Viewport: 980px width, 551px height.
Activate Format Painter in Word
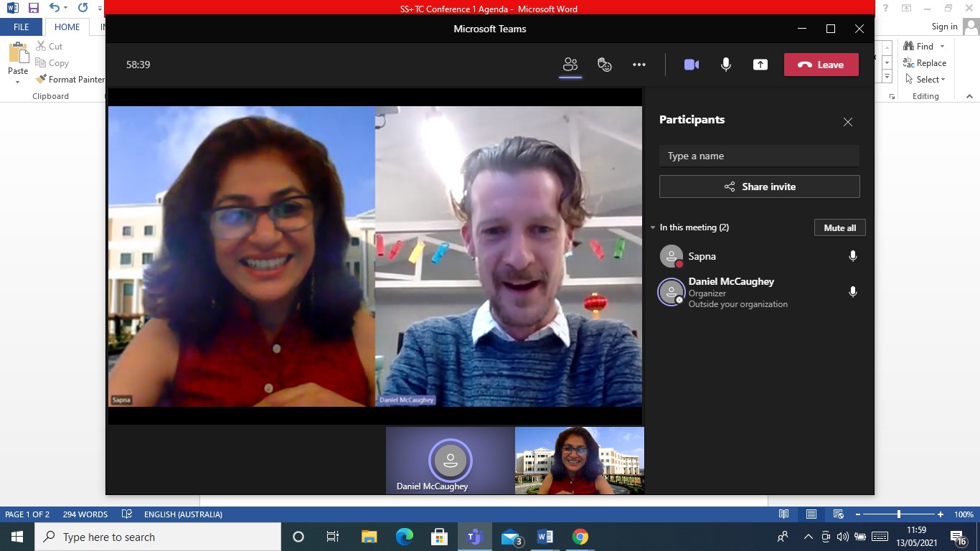(70, 80)
